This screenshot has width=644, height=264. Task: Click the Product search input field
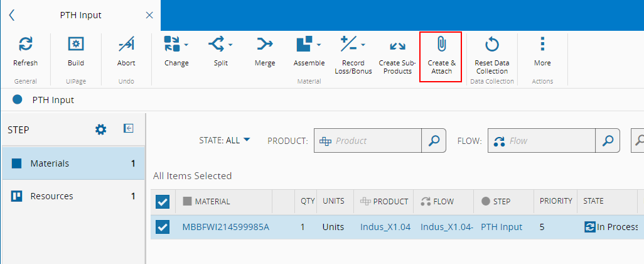377,141
